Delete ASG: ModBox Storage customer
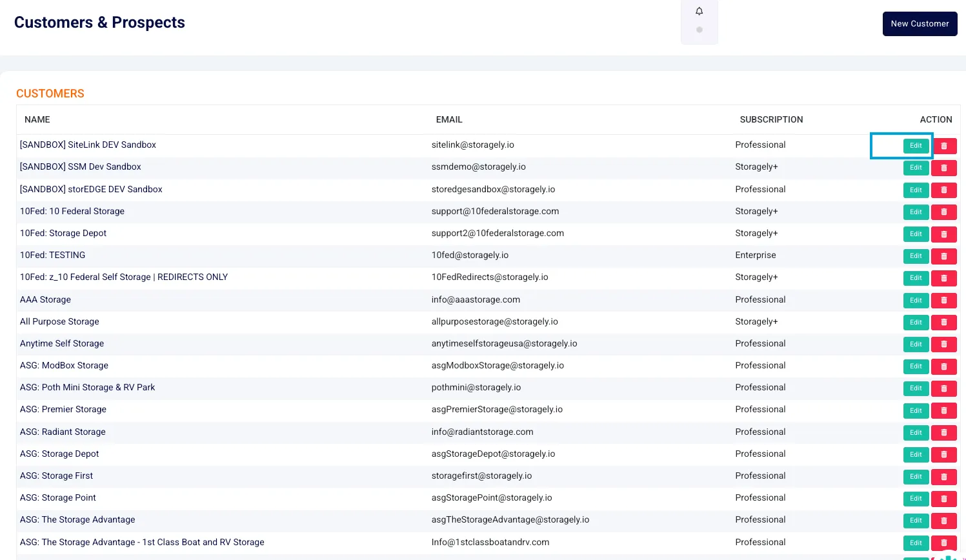Viewport: 966px width, 560px height. (x=944, y=366)
